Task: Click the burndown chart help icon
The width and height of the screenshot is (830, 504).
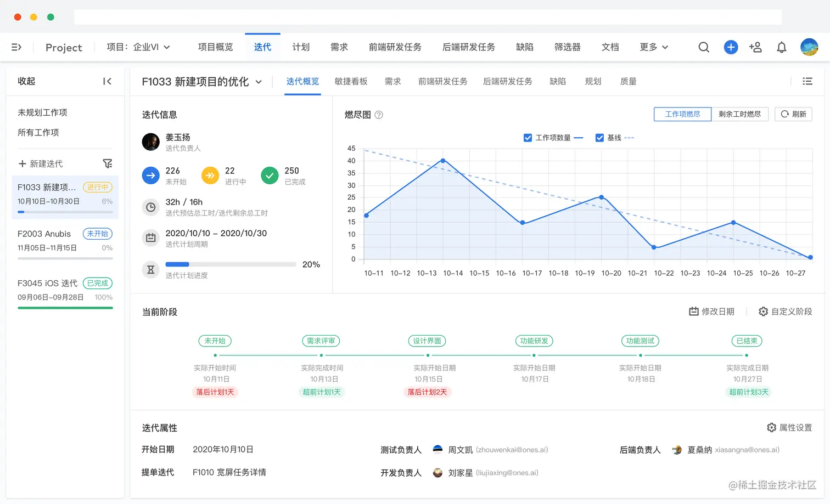Action: (379, 115)
